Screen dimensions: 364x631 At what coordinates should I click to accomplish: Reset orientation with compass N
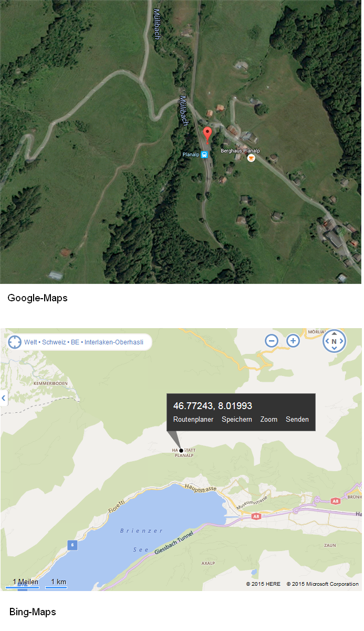(x=334, y=341)
